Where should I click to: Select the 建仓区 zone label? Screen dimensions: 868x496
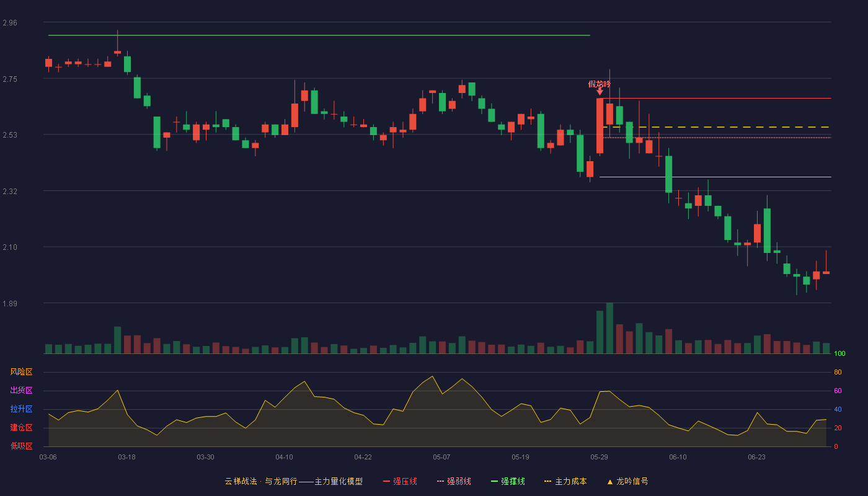(x=21, y=428)
